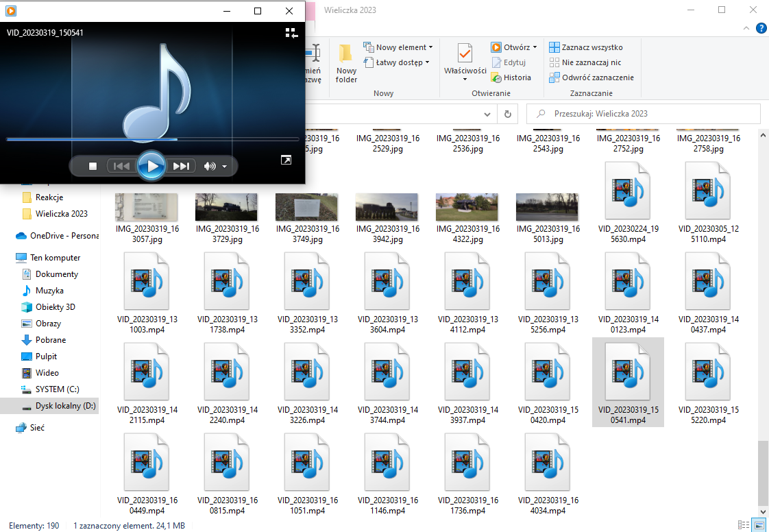Mute the player volume speaker icon
The height and width of the screenshot is (532, 769).
[210, 166]
